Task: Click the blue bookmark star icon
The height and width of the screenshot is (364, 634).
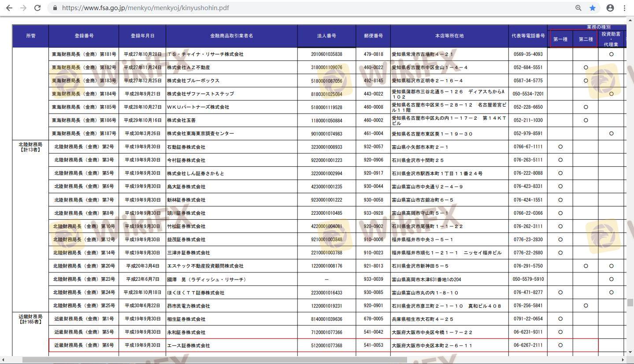Action: pyautogui.click(x=593, y=8)
